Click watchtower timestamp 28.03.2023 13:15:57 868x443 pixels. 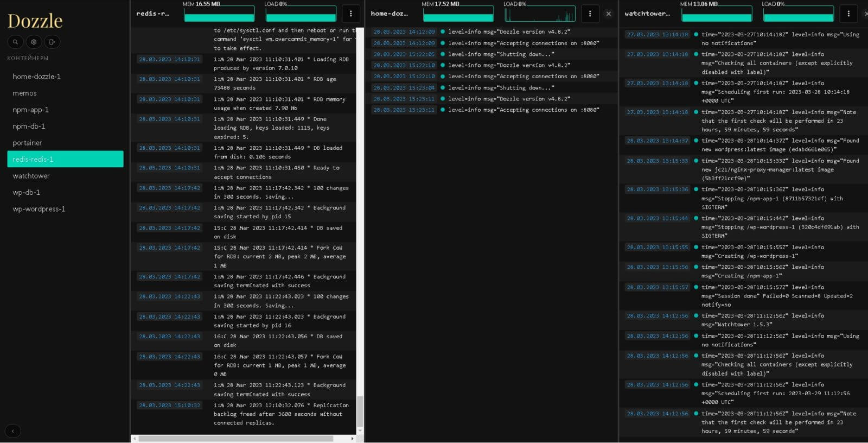coord(658,287)
